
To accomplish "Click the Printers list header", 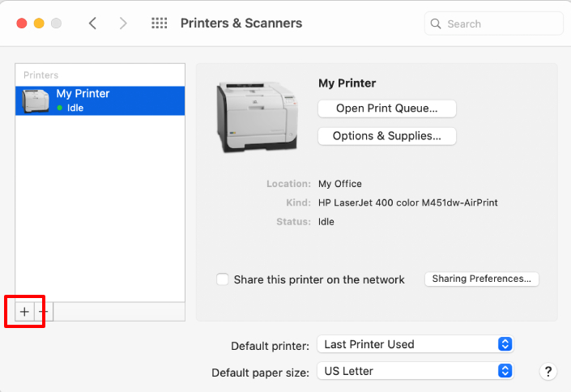I will pos(40,75).
